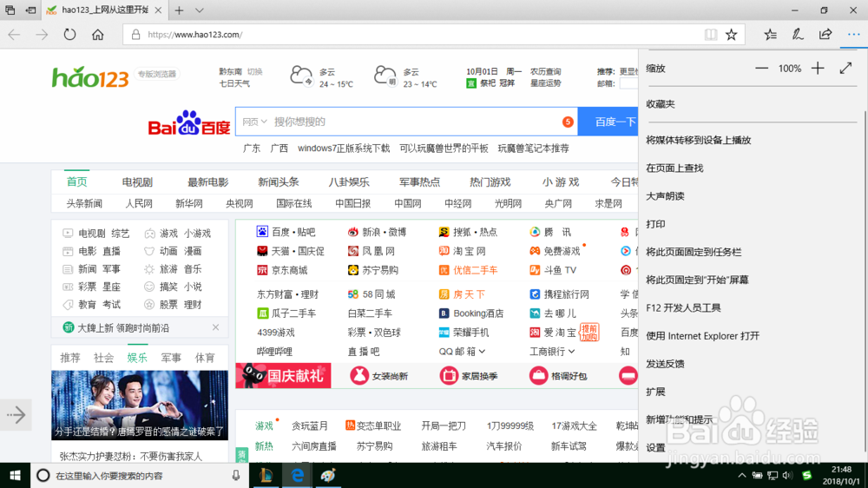
Task: Click the set-aside tabs icon
Action: tap(10, 10)
